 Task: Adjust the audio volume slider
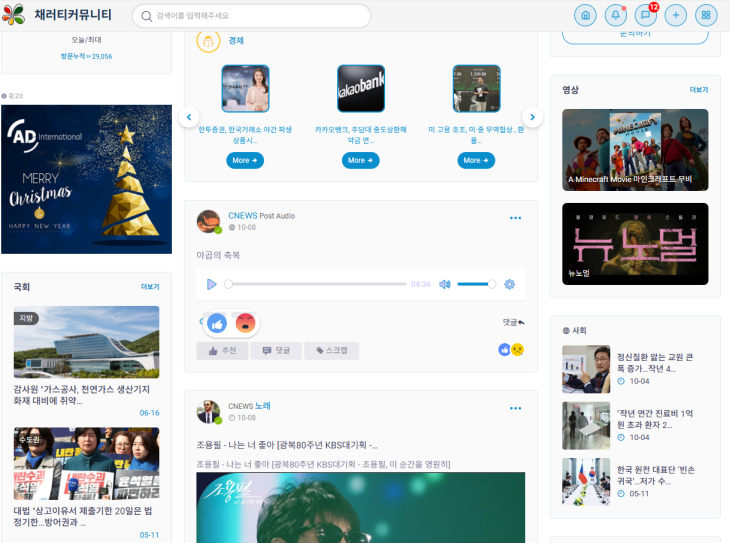click(x=475, y=284)
